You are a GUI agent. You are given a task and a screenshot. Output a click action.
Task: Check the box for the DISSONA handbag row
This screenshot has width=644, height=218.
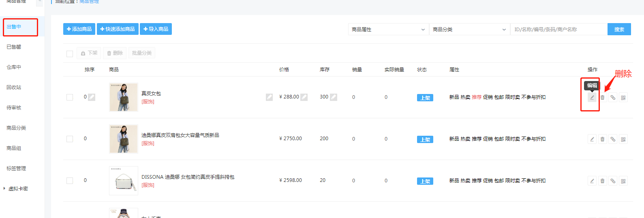tap(70, 181)
